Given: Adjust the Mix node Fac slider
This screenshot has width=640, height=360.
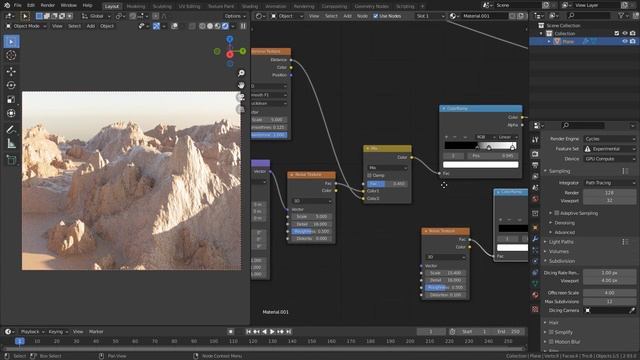Looking at the screenshot, I should pos(387,184).
